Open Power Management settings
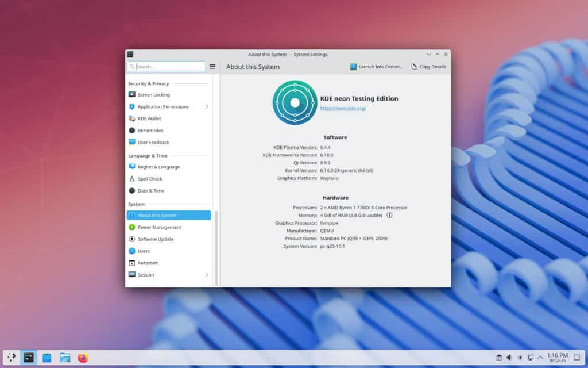The height and width of the screenshot is (368, 588). point(169,227)
